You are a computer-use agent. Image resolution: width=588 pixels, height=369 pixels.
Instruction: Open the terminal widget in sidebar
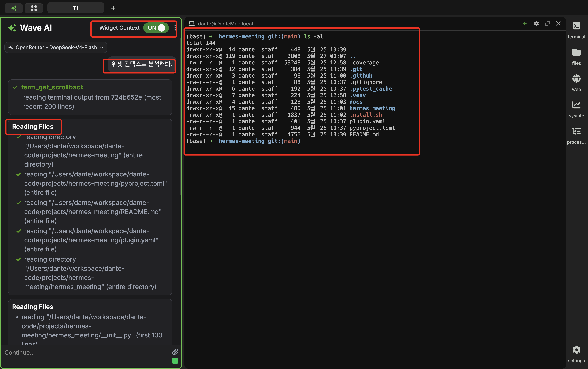click(x=576, y=30)
